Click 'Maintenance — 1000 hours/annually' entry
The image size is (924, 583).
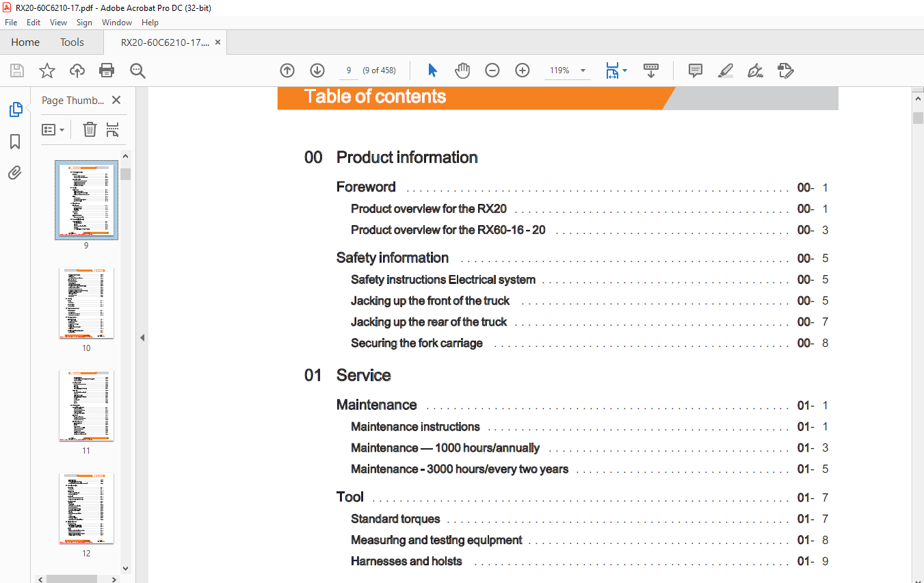445,448
